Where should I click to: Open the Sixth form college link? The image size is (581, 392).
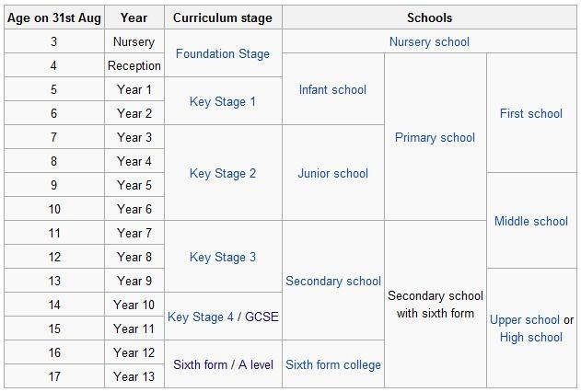point(333,364)
